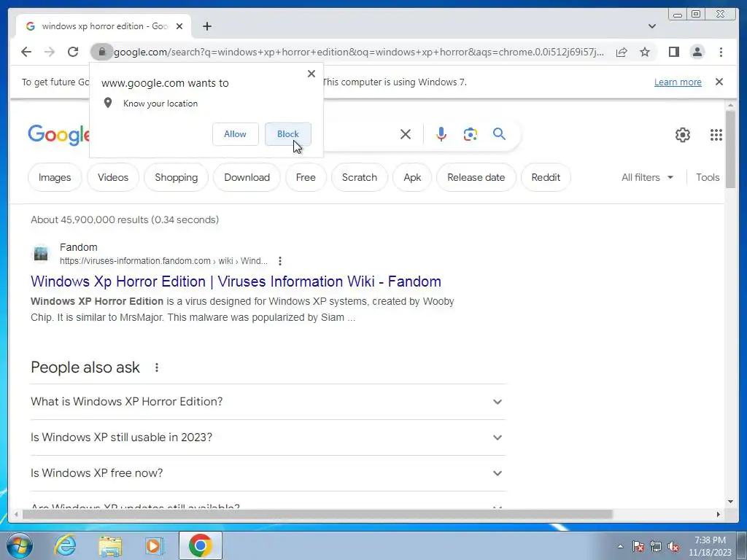
Task: Block Google's location request
Action: 287,134
